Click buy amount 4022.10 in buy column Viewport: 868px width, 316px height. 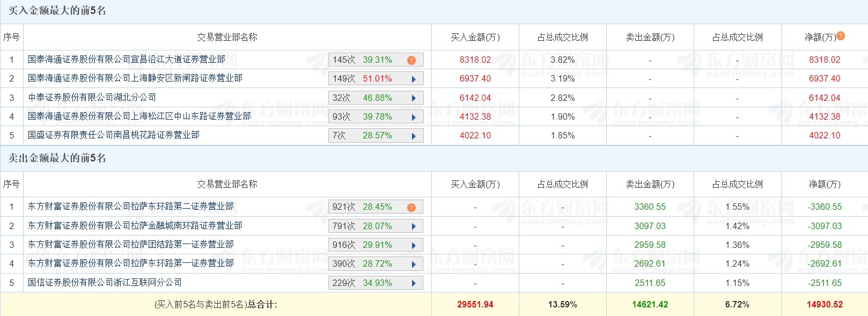[475, 136]
